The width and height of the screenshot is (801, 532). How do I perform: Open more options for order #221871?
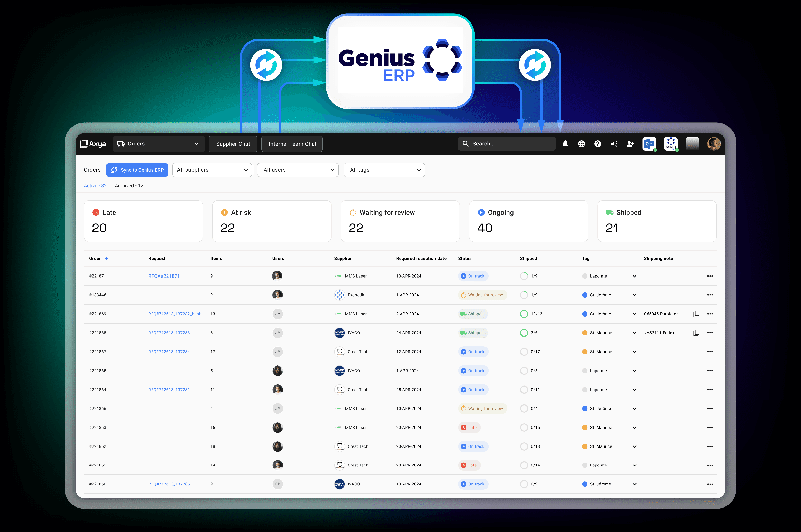pyautogui.click(x=710, y=276)
